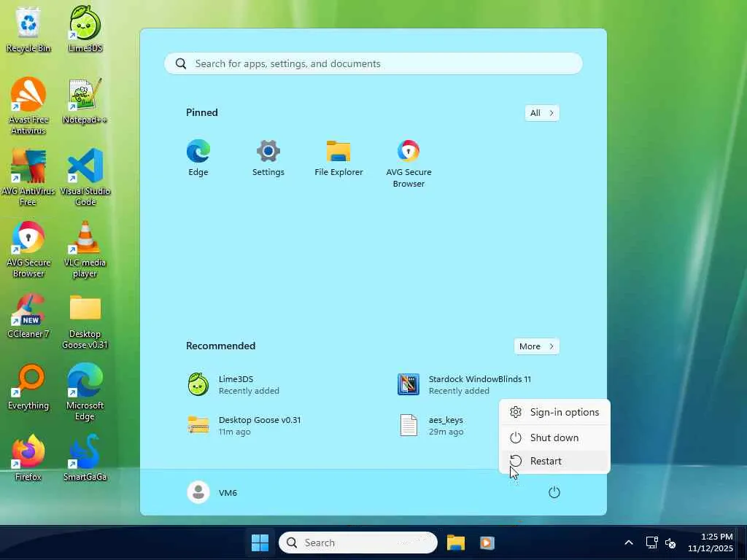Open File Explorer from the taskbar
The width and height of the screenshot is (747, 560).
(455, 542)
